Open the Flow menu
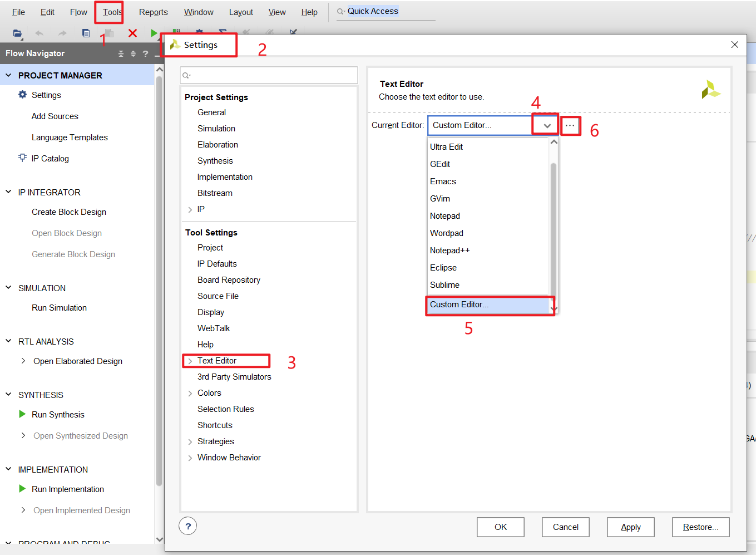756x555 pixels. point(78,12)
